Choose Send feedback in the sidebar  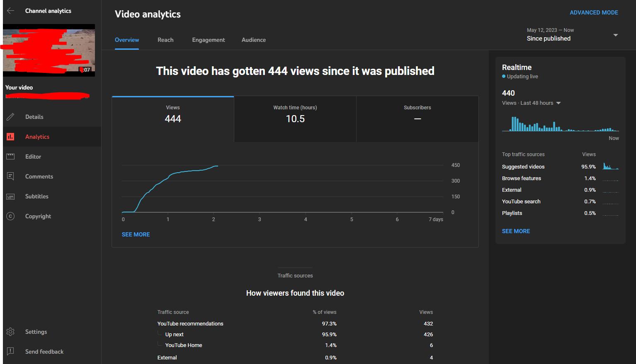pyautogui.click(x=52, y=352)
